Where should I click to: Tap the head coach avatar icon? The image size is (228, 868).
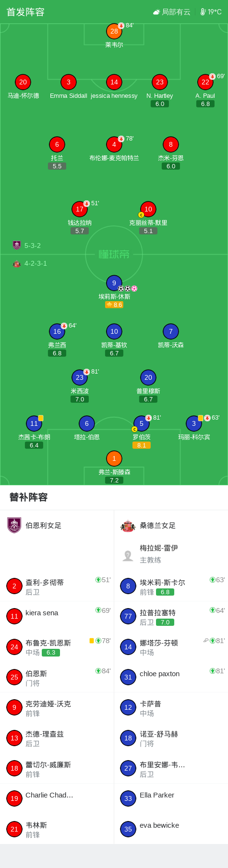tap(128, 555)
